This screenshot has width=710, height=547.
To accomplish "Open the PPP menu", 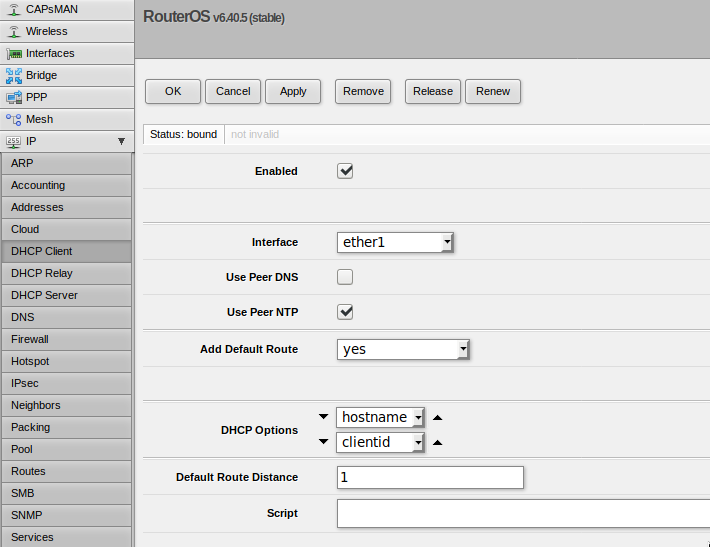I will point(67,97).
